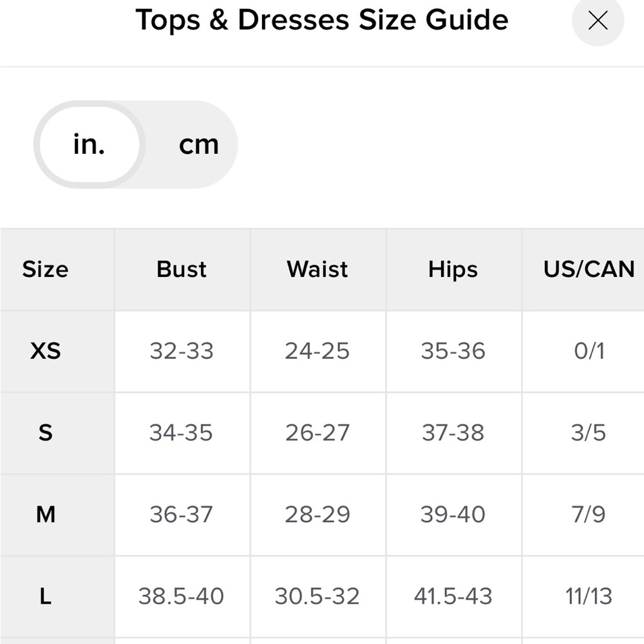Viewport: 644px width, 644px height.
Task: Select the S size row label
Action: (x=45, y=433)
